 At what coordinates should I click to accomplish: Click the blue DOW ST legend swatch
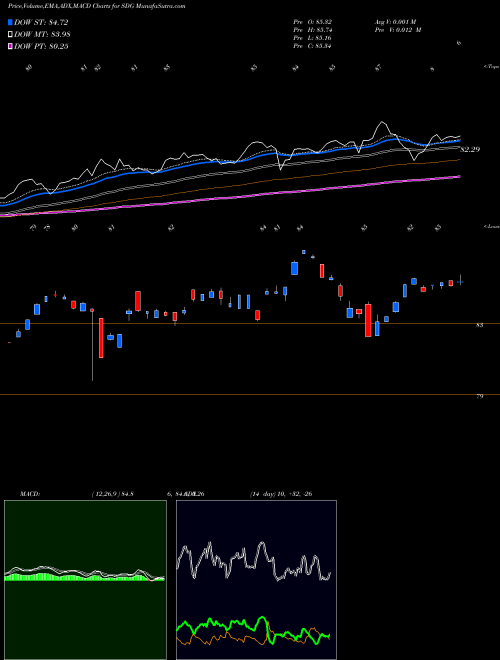click(10, 22)
